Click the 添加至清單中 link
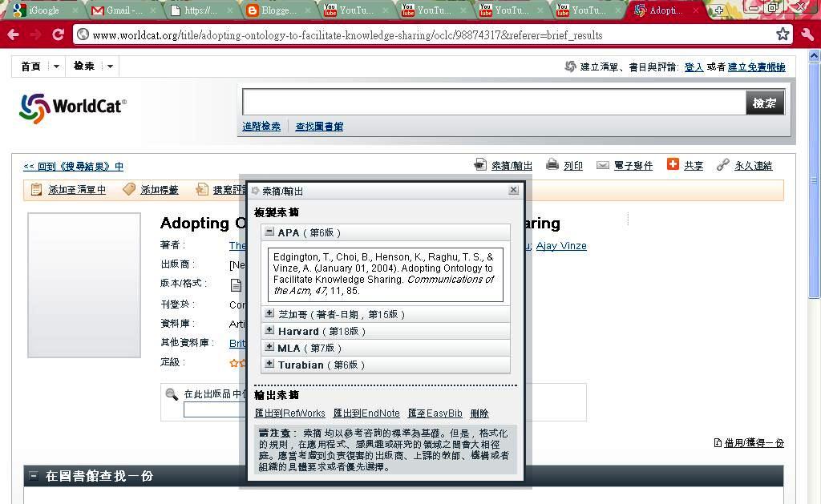 pos(77,189)
